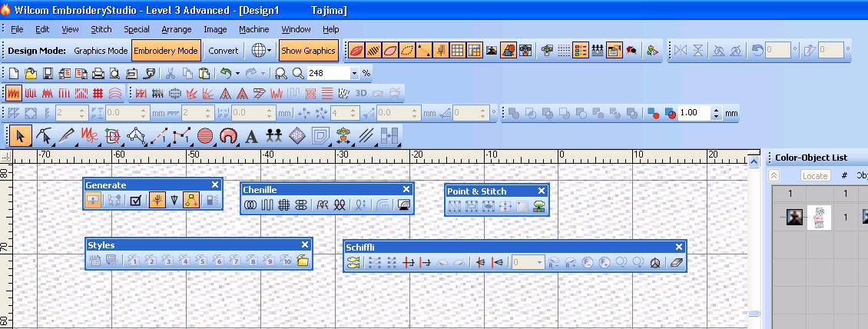Click the 1.00 mm overlap input field
Viewport: 868px width, 329px height.
[694, 113]
